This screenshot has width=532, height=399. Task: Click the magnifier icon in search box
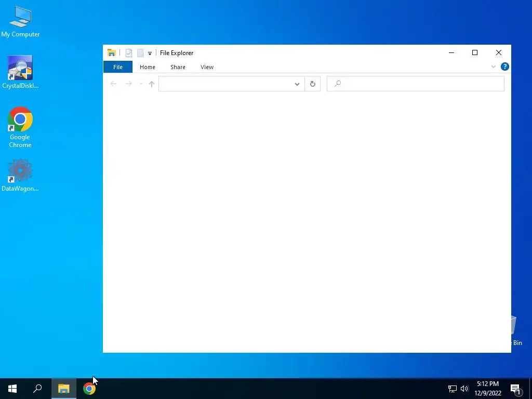click(x=338, y=84)
